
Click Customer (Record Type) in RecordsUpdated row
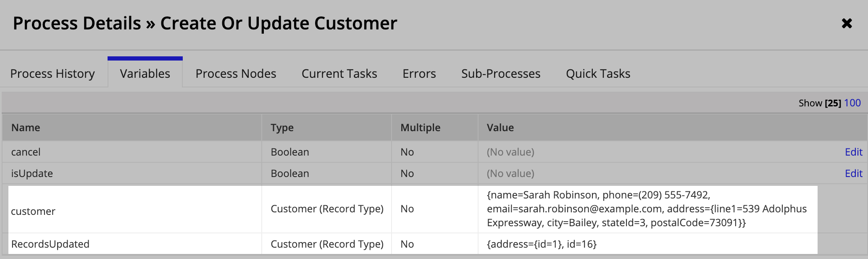pos(327,244)
